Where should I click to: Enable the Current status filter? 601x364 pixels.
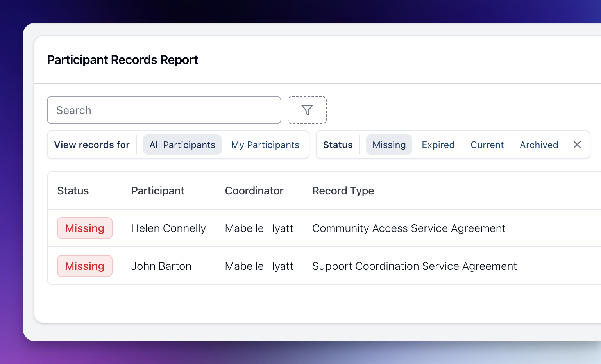[487, 145]
